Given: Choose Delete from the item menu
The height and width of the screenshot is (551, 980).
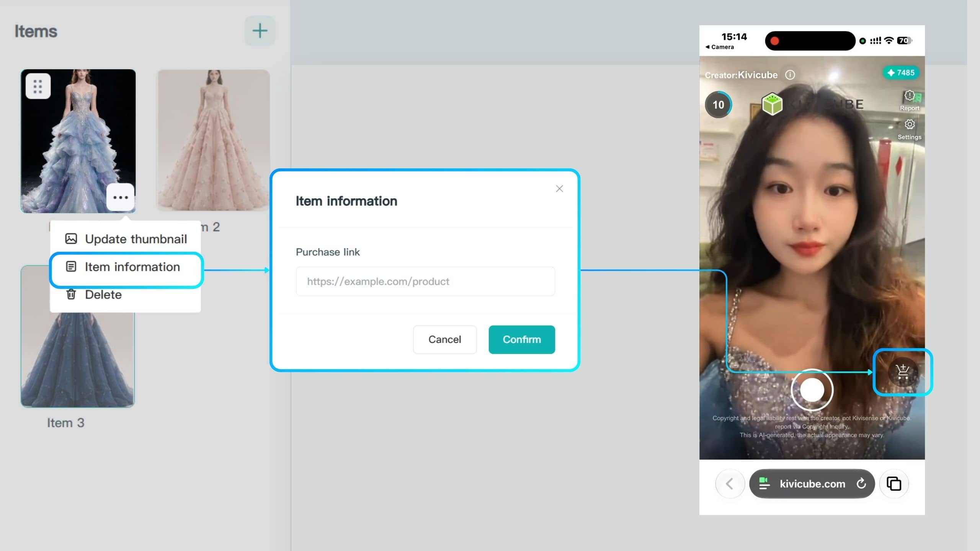Looking at the screenshot, I should 94,295.
